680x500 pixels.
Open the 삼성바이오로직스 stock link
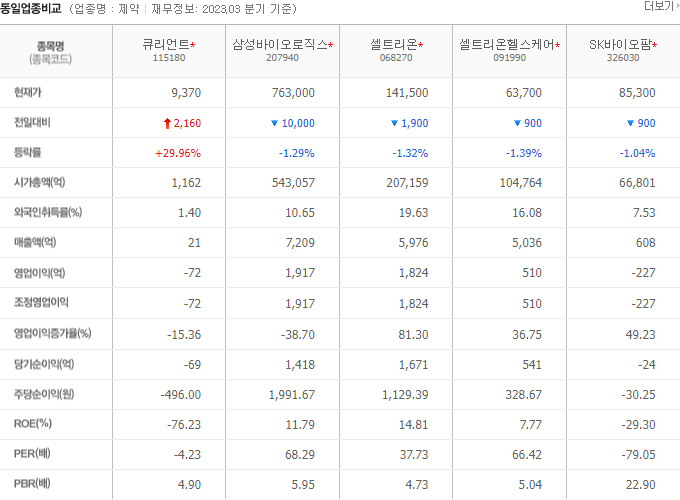point(282,45)
